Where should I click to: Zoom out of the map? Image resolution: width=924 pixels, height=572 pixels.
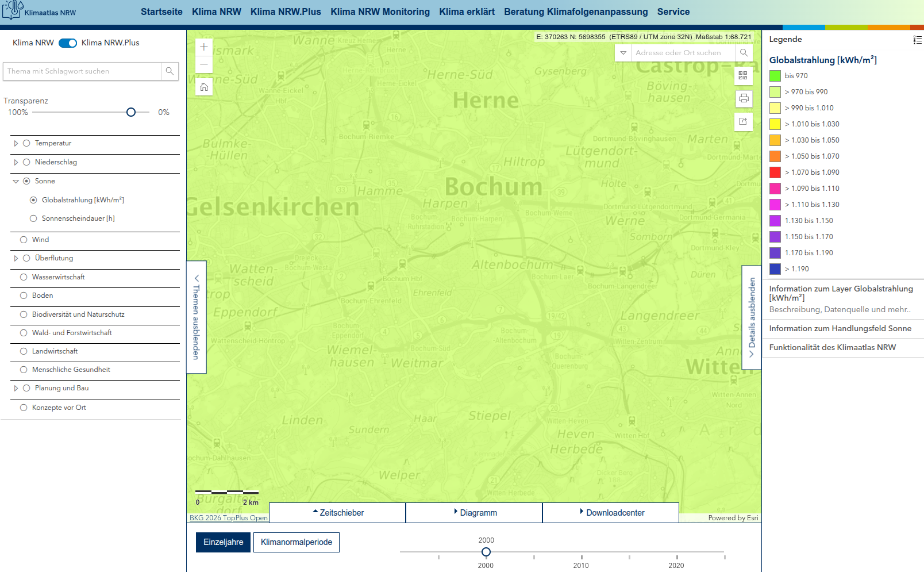(x=204, y=64)
